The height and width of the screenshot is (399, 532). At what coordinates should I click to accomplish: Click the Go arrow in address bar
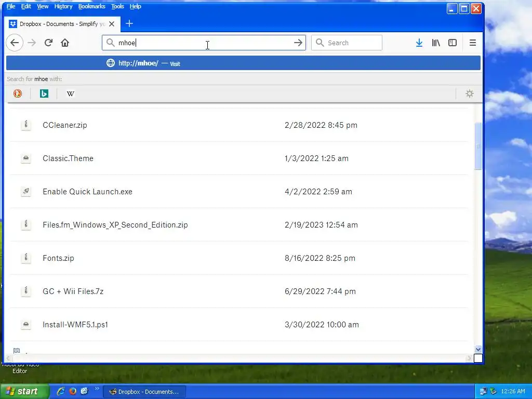[298, 43]
